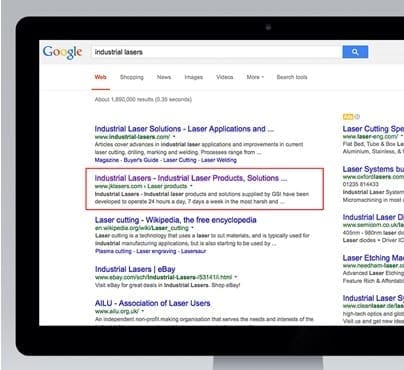The height and width of the screenshot is (370, 404).
Task: Click the Buyer's Guide sitelink
Action: click(x=141, y=160)
